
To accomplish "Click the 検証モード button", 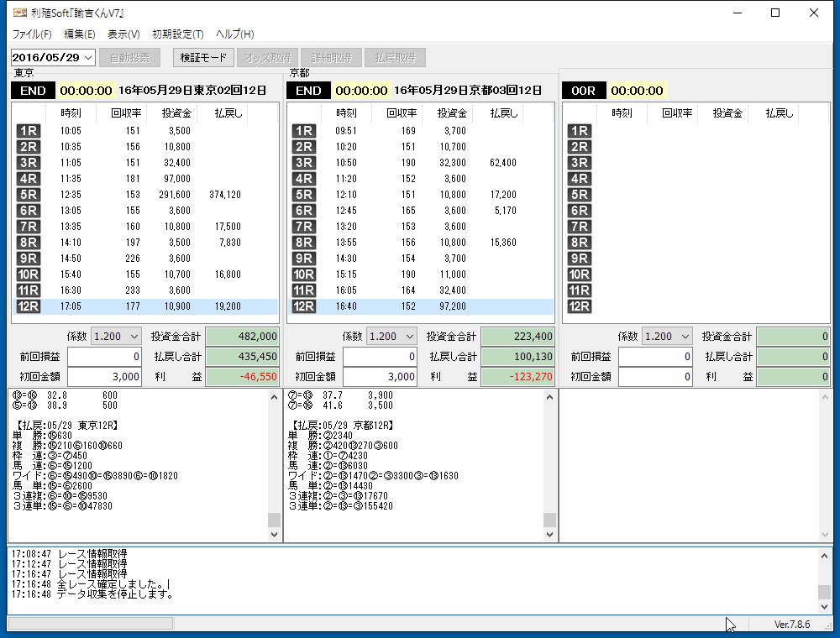I will point(204,58).
